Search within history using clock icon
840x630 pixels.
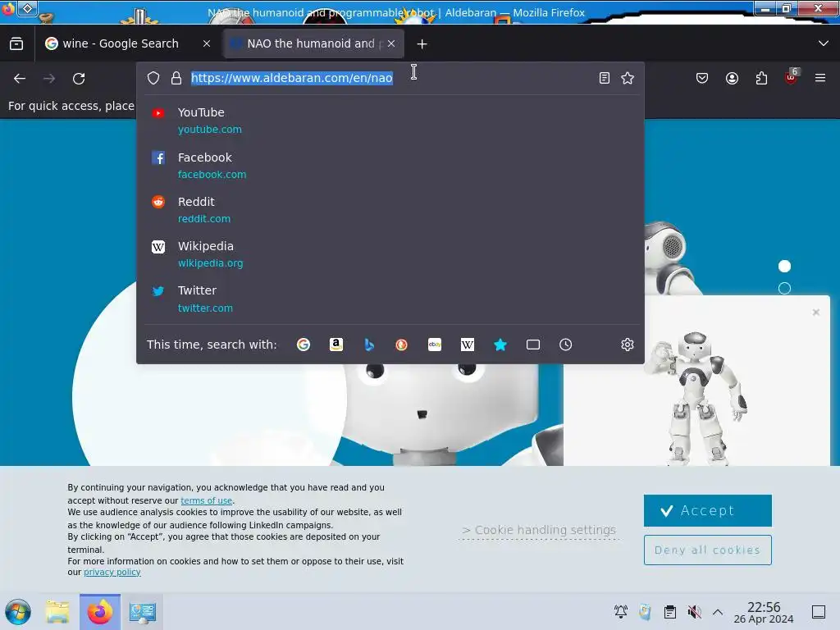[x=566, y=345]
